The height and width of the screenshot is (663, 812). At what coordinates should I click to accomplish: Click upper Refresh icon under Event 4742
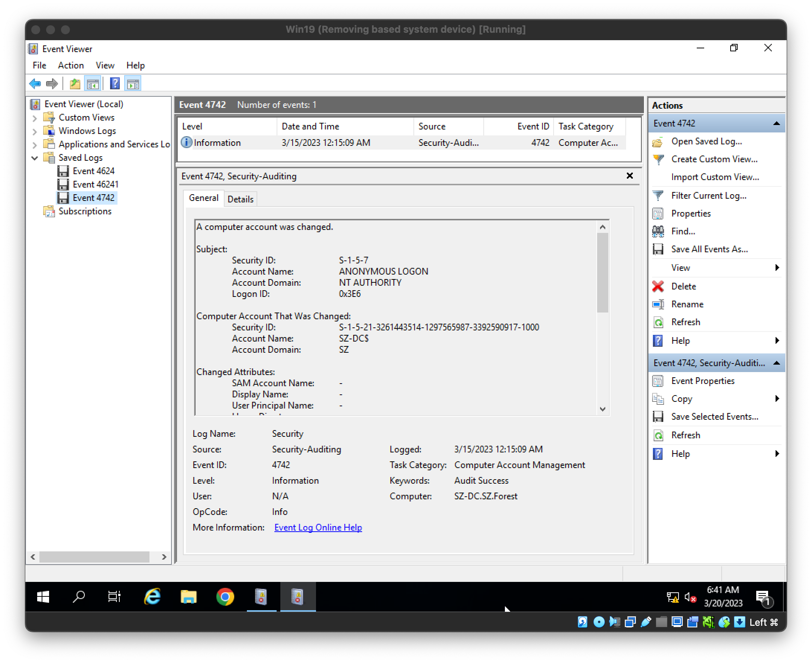(658, 322)
